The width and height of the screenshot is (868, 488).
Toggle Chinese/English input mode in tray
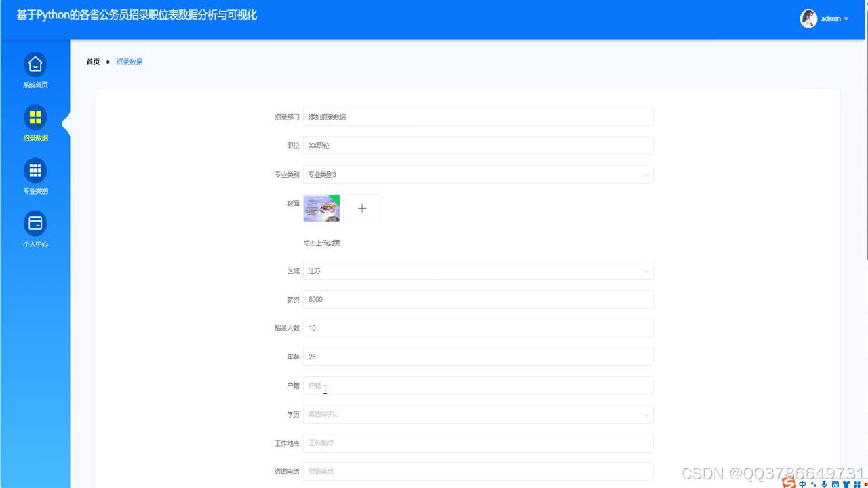tap(802, 483)
